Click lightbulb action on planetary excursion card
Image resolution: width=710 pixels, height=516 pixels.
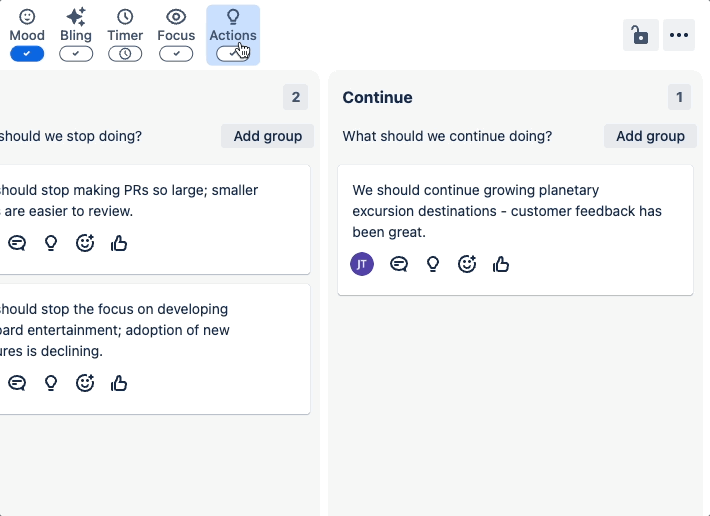pyautogui.click(x=433, y=264)
